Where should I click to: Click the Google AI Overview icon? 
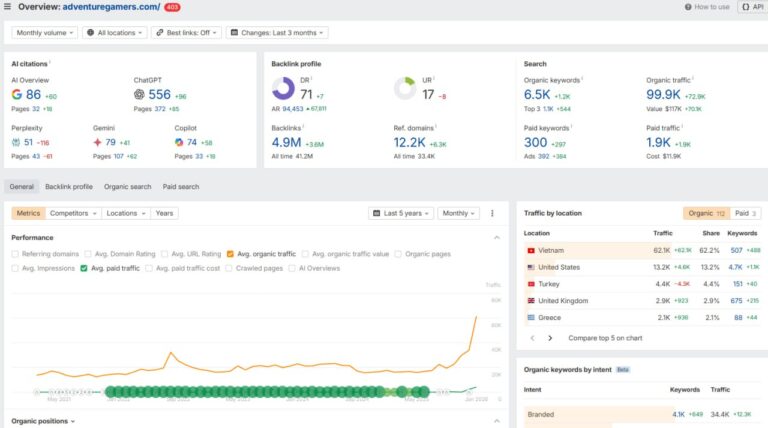(18, 95)
